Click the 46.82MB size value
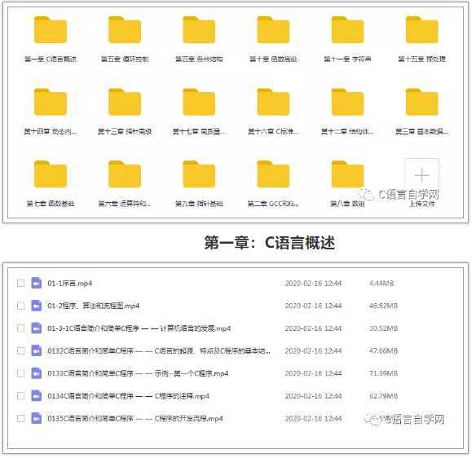 tap(383, 306)
